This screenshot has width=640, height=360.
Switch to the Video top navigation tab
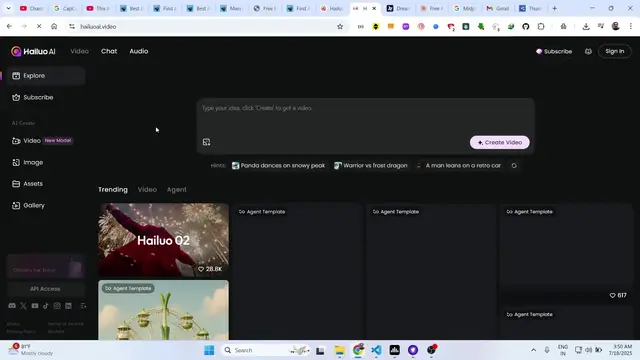pos(79,51)
